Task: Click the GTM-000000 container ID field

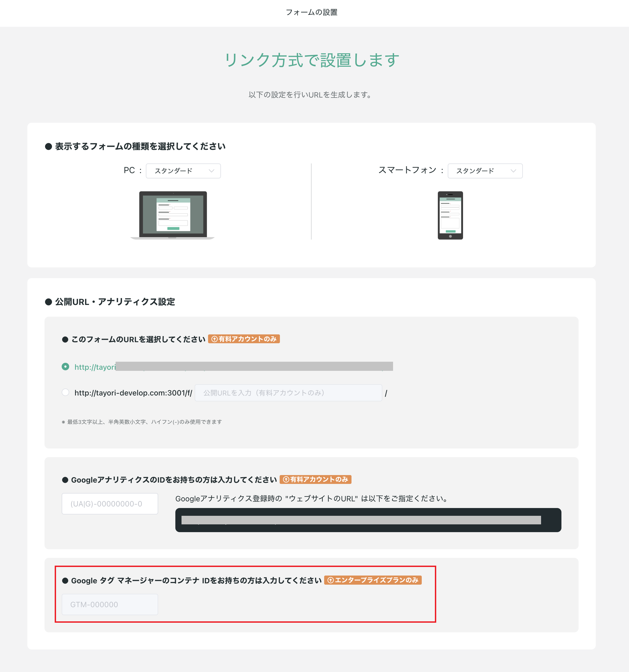Action: click(x=110, y=604)
